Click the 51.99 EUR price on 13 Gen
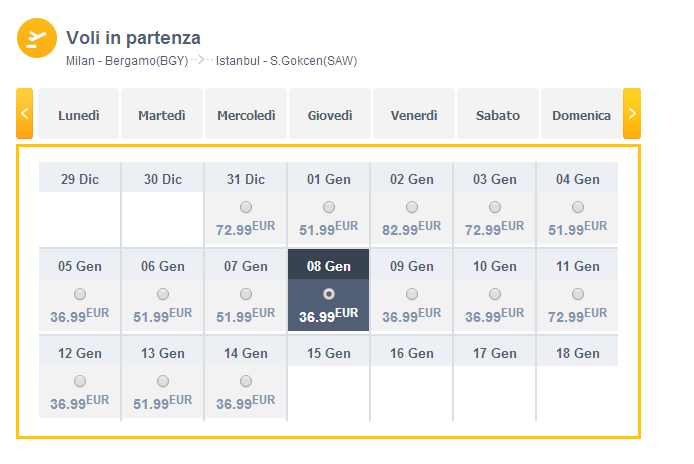694x464 pixels. 163,402
